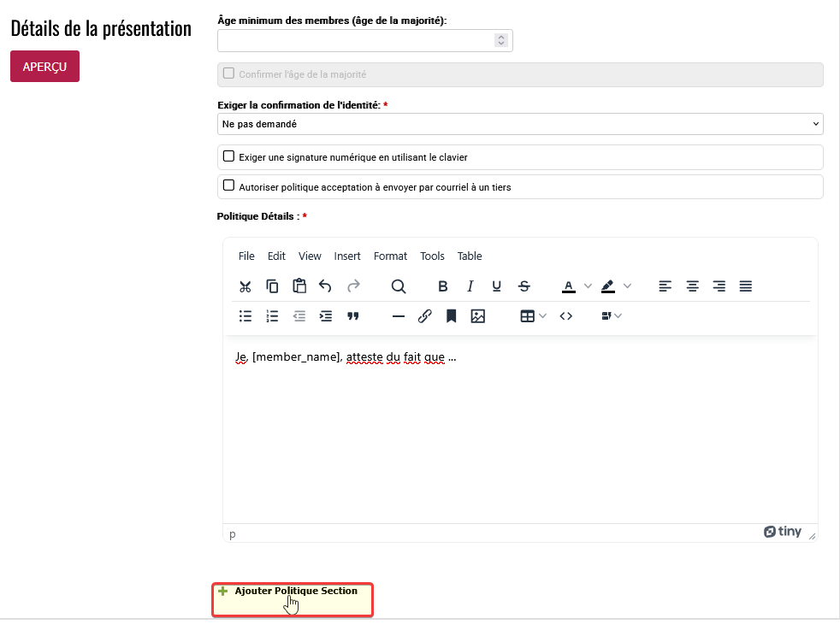Click the Paste clipboard icon
The height and width of the screenshot is (630, 840).
(x=299, y=286)
